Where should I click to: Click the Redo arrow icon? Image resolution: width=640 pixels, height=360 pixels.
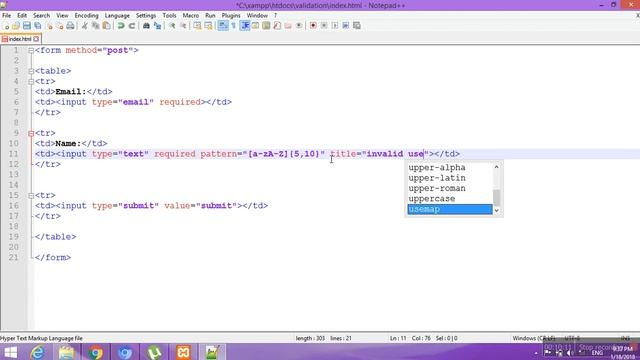pyautogui.click(x=131, y=26)
